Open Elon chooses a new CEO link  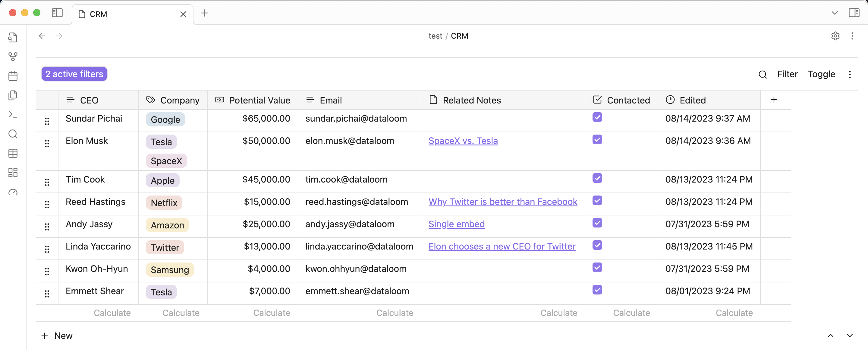(x=502, y=246)
